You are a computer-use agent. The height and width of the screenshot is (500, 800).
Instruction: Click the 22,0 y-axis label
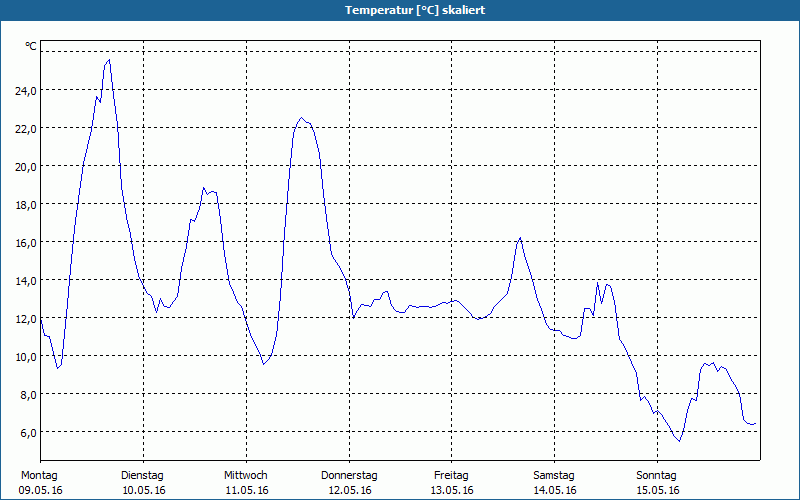coord(26,129)
